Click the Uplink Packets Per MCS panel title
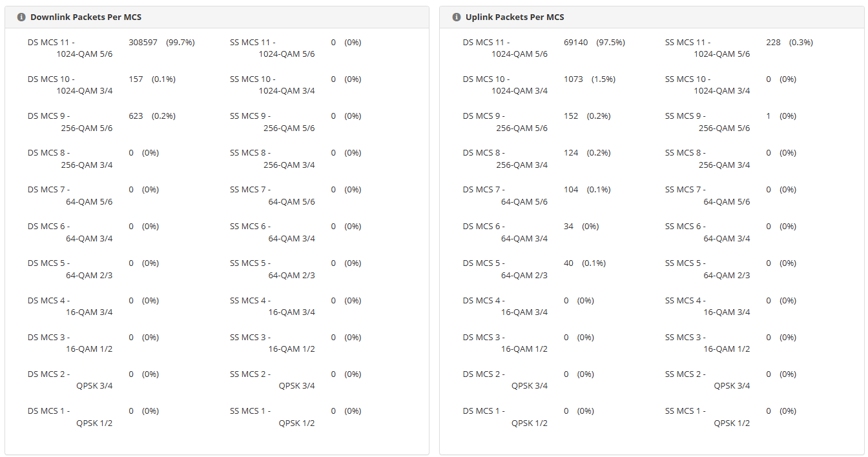This screenshot has width=868, height=457. [x=515, y=17]
